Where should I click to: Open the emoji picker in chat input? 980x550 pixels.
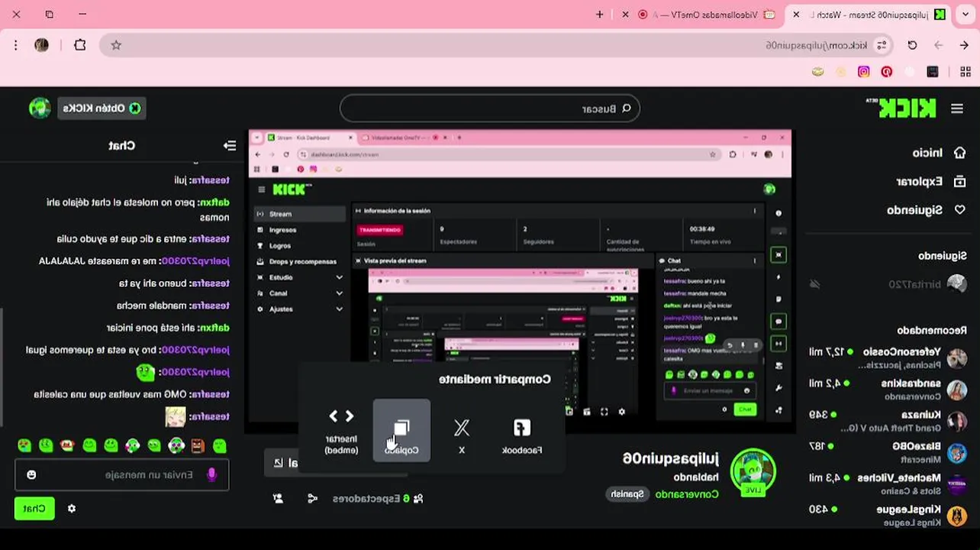(31, 475)
